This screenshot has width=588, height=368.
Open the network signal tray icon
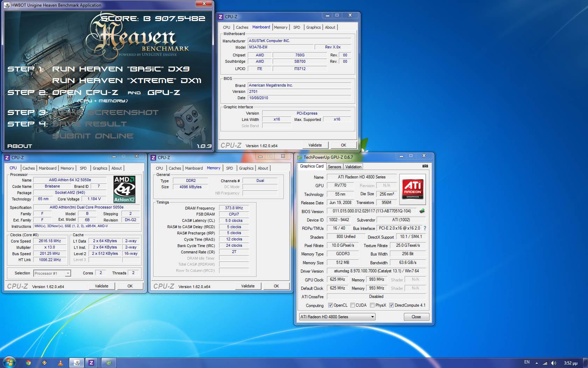coord(545,363)
